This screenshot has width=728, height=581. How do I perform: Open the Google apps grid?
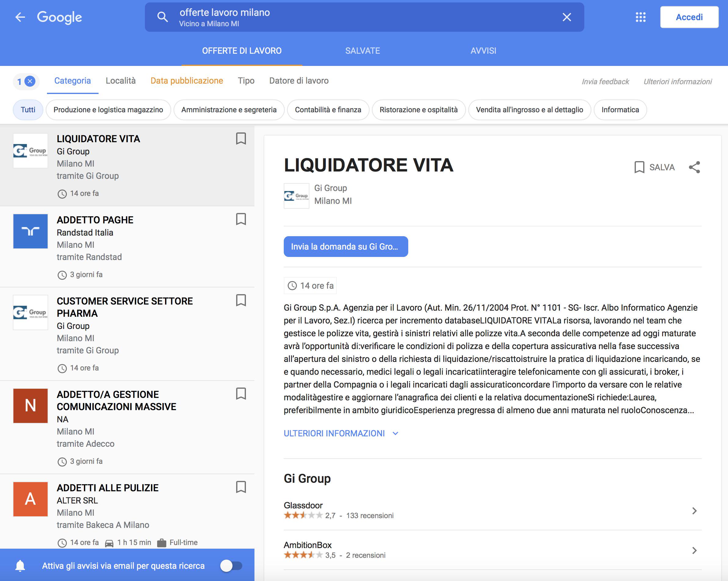pyautogui.click(x=640, y=17)
